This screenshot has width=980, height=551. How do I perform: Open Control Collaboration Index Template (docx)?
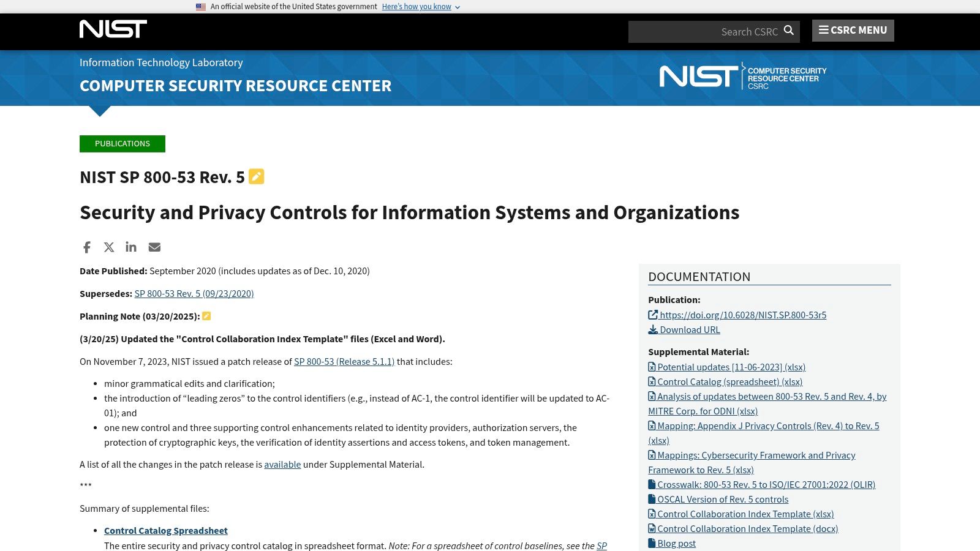pos(748,529)
